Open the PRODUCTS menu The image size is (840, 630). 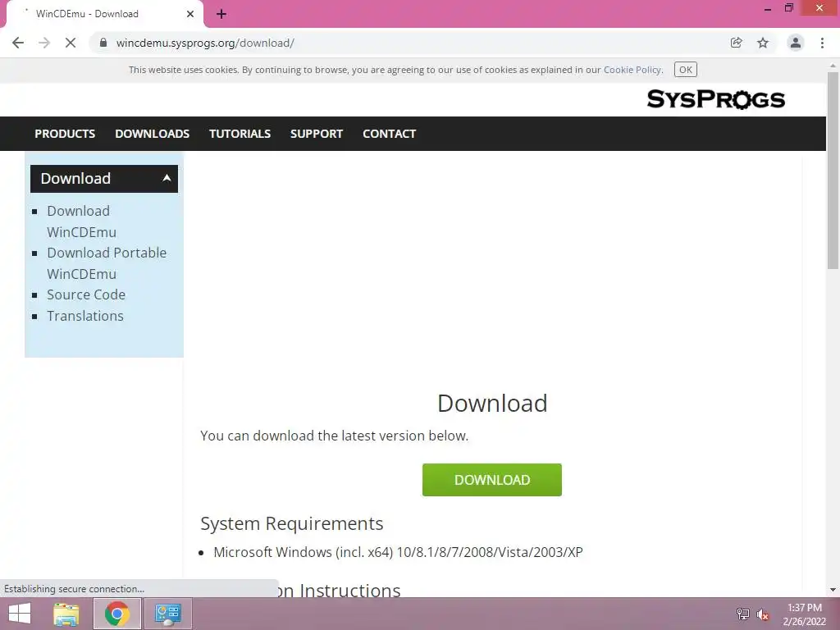tap(65, 134)
